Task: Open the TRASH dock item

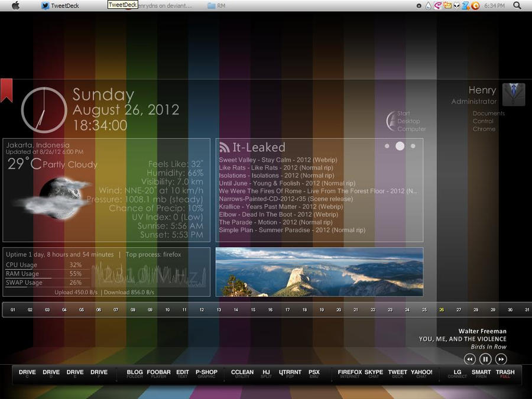Action: pos(505,373)
